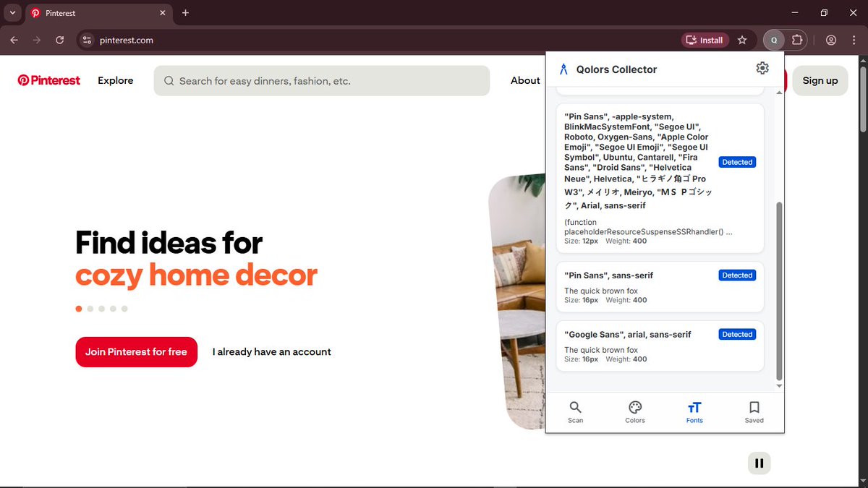Image resolution: width=868 pixels, height=488 pixels.
Task: Install the Pinterest app
Action: tap(705, 40)
